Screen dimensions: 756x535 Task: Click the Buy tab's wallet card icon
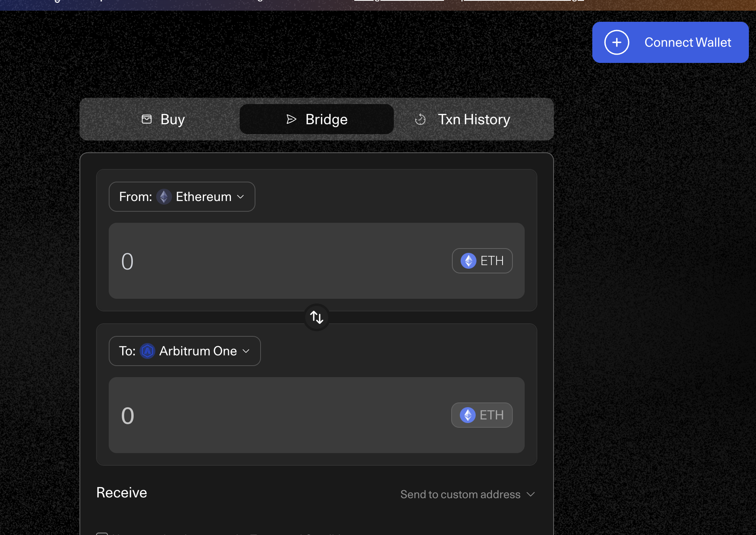147,119
